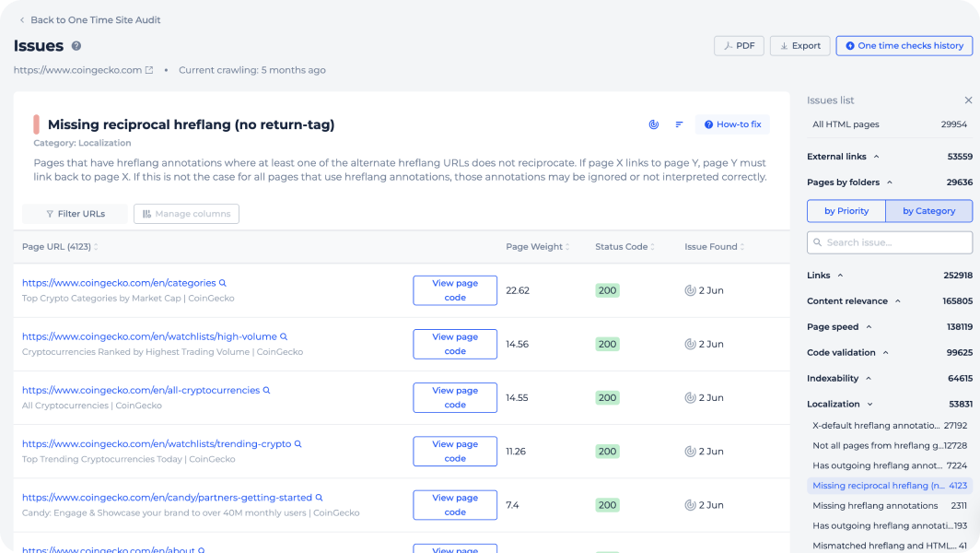980x553 pixels.
Task: Export the report as PDF
Action: tap(739, 46)
